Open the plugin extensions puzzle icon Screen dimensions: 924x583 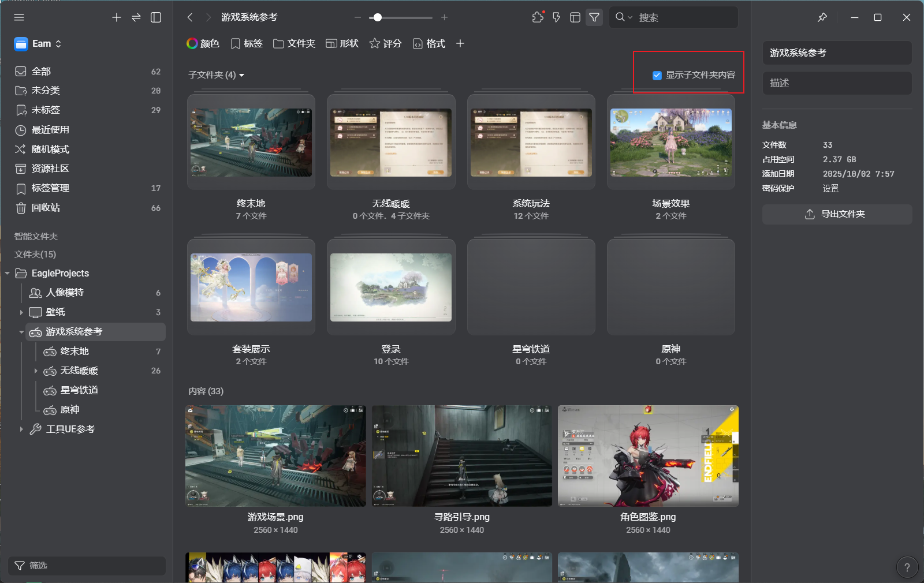click(538, 17)
